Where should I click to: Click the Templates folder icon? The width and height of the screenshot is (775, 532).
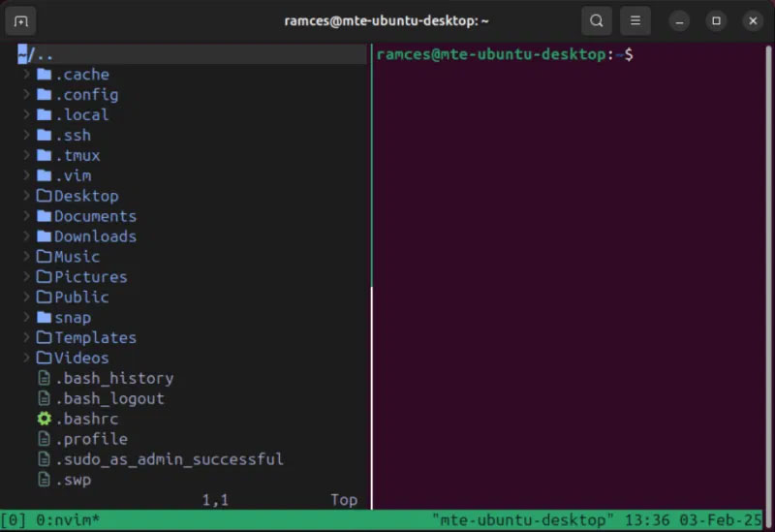click(x=44, y=337)
